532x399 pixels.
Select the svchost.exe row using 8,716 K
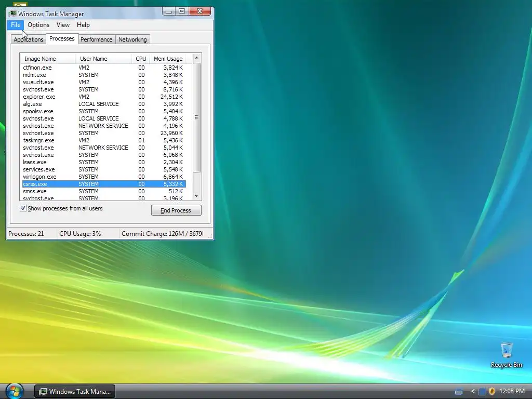tap(104, 89)
